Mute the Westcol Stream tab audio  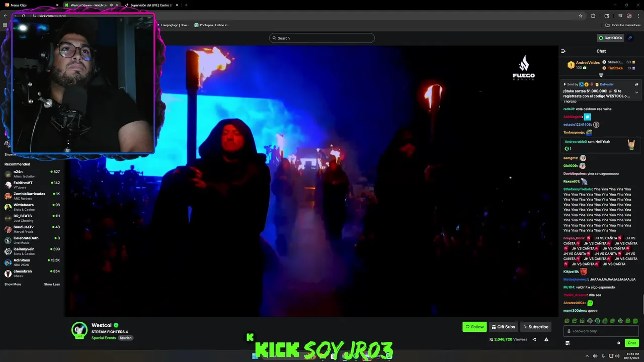click(111, 5)
